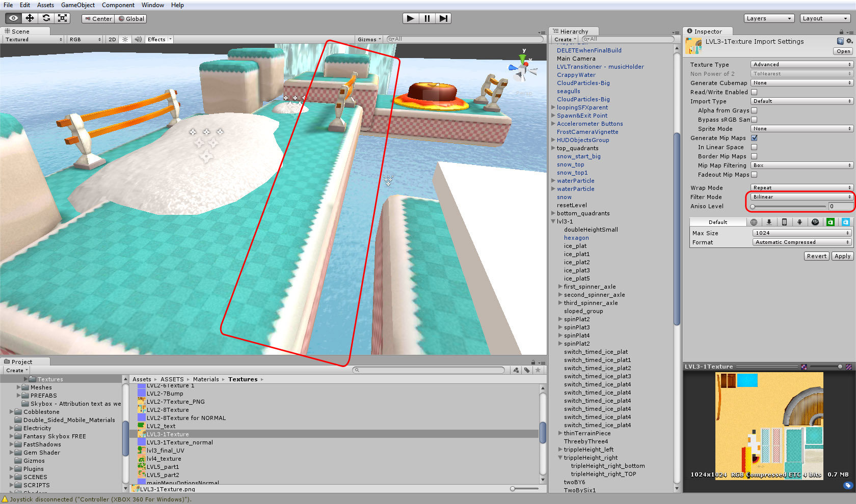This screenshot has width=856, height=504.
Task: Uncheck Generate Mip Maps checkbox
Action: (x=754, y=138)
